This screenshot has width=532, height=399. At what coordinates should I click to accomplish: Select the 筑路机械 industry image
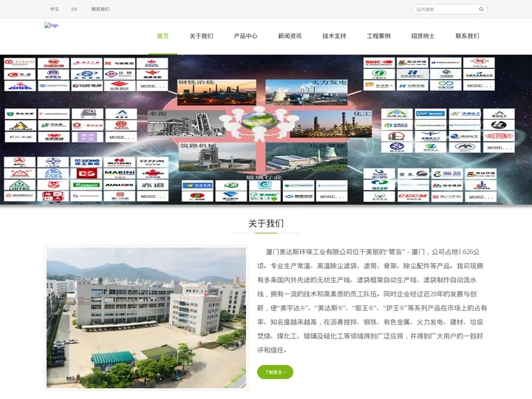tap(217, 157)
